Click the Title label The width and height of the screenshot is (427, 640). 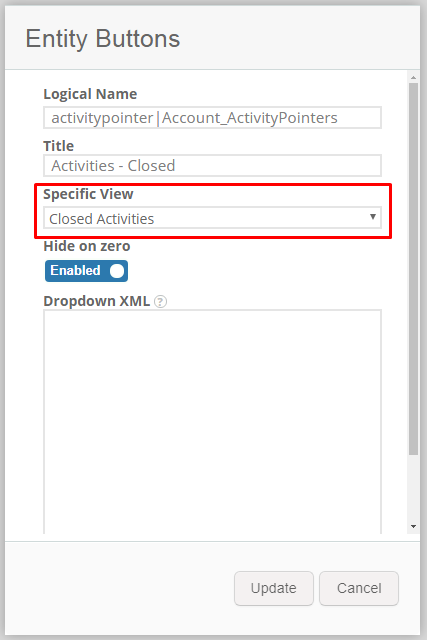[x=59, y=146]
